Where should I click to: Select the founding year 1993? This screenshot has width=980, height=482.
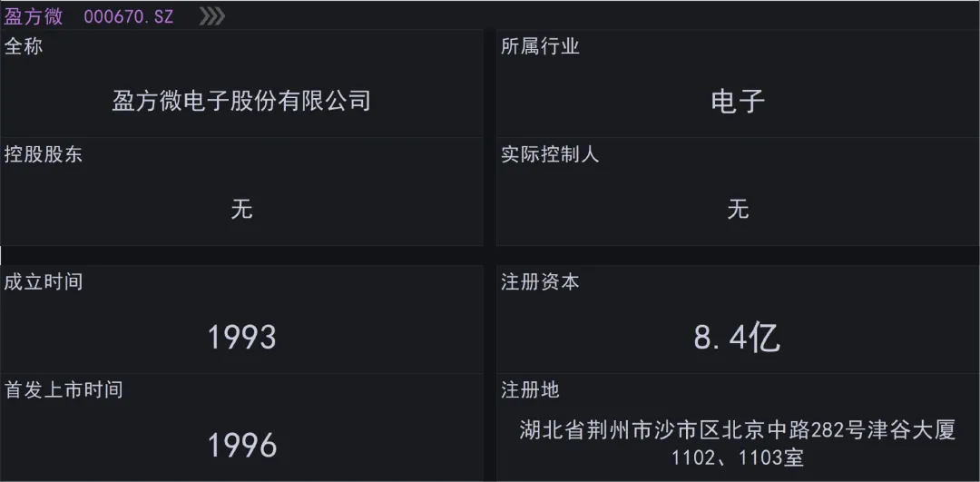(242, 338)
